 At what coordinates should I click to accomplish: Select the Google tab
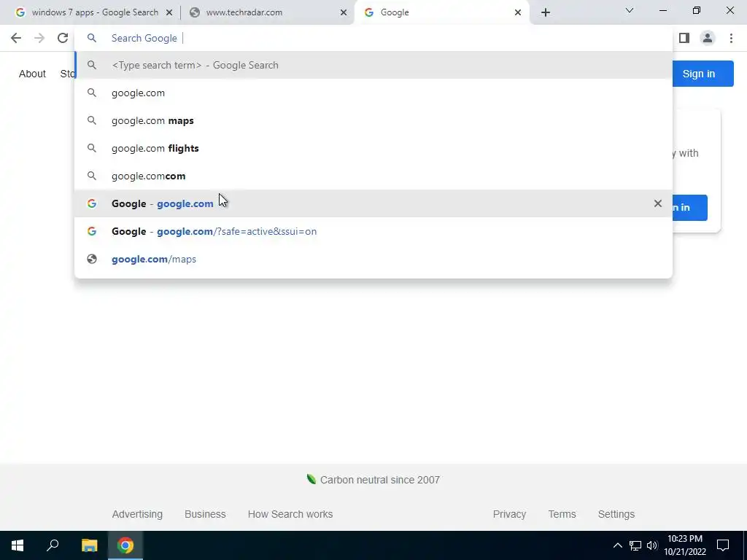(x=441, y=12)
